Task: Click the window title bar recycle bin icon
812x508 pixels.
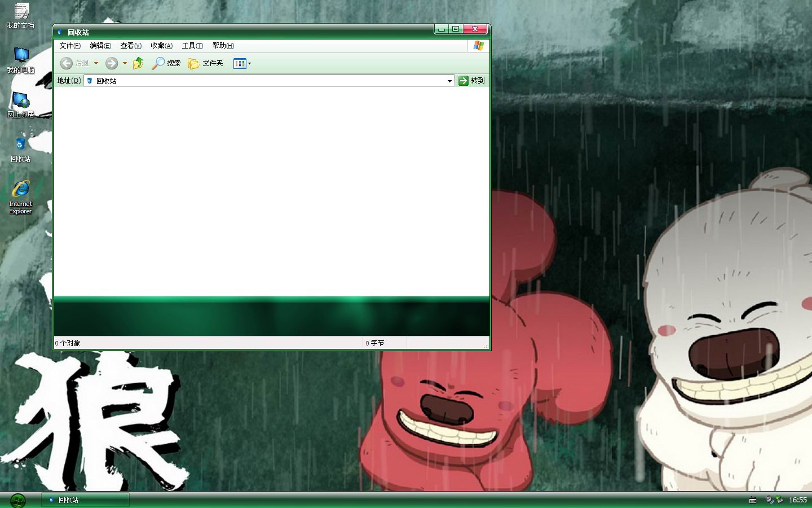Action: [59, 32]
